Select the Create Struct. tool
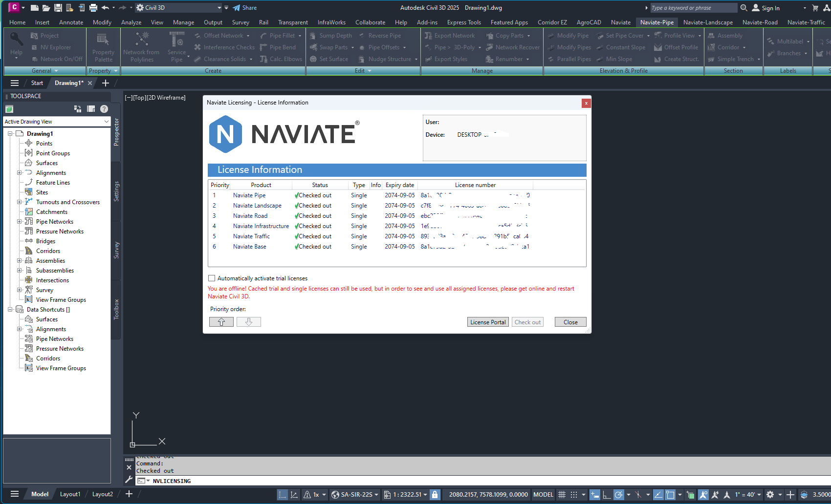The height and width of the screenshot is (504, 831). (677, 59)
